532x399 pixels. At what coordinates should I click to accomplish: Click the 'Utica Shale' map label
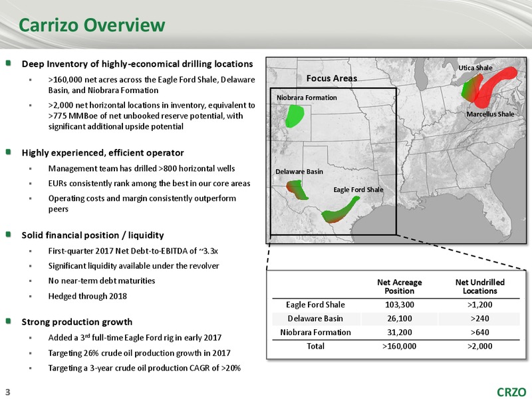(475, 68)
